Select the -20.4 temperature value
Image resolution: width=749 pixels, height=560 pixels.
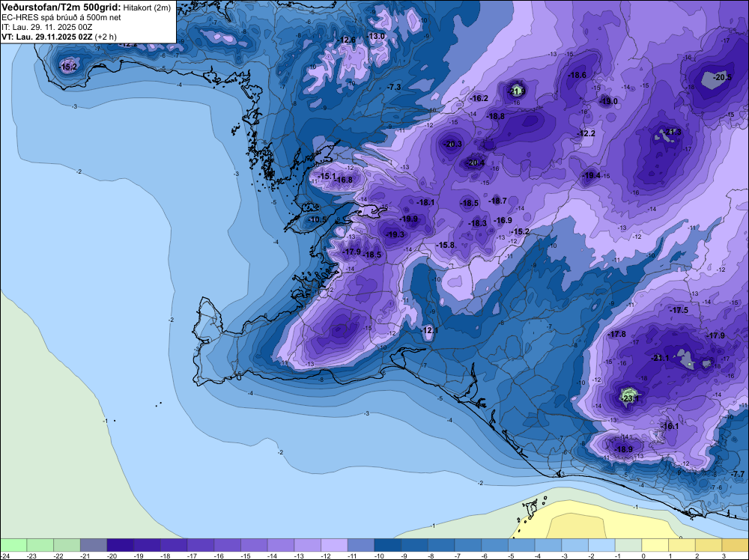[x=476, y=162]
